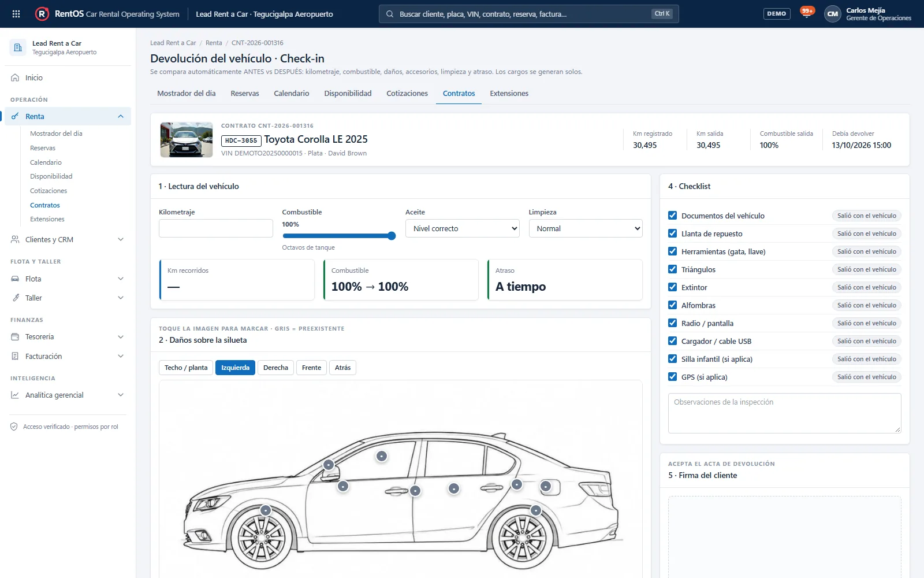The image size is (924, 578).
Task: Toggle the Extintor checkbox
Action: coord(672,287)
